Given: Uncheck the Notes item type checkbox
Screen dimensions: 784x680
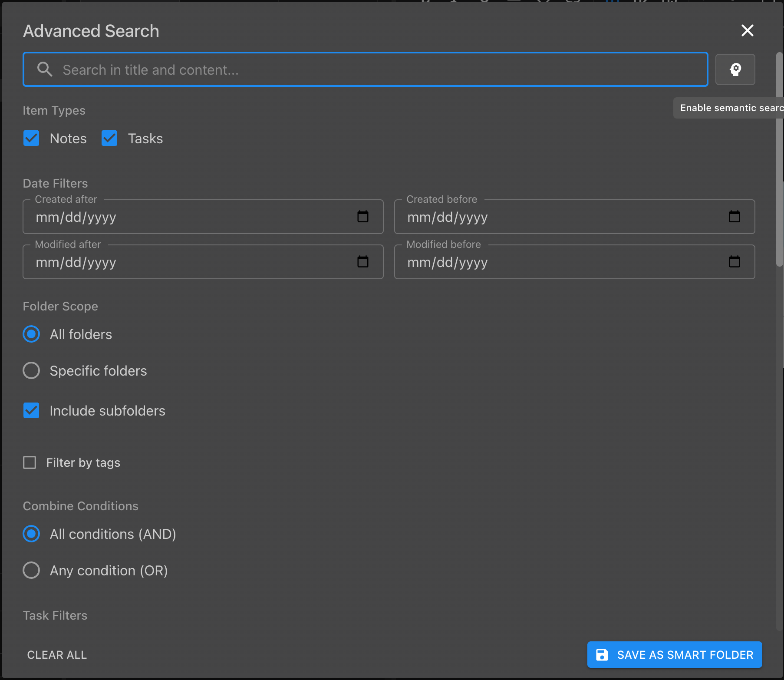Looking at the screenshot, I should (31, 139).
